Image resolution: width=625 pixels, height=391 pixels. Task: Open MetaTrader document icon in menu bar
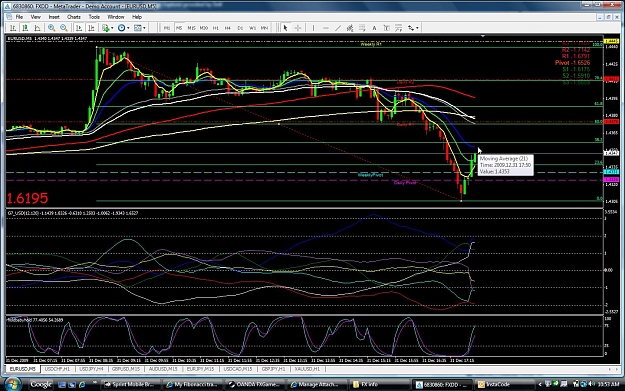[x=9, y=17]
